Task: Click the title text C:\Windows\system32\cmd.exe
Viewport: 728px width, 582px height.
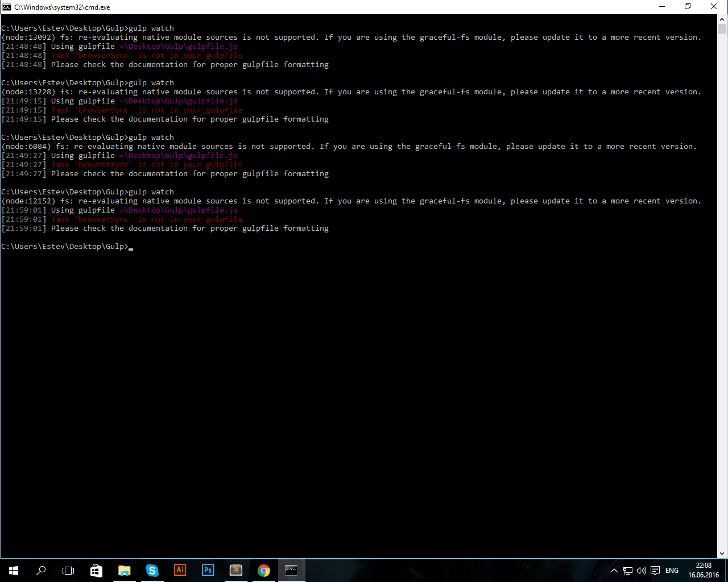Action: [63, 7]
